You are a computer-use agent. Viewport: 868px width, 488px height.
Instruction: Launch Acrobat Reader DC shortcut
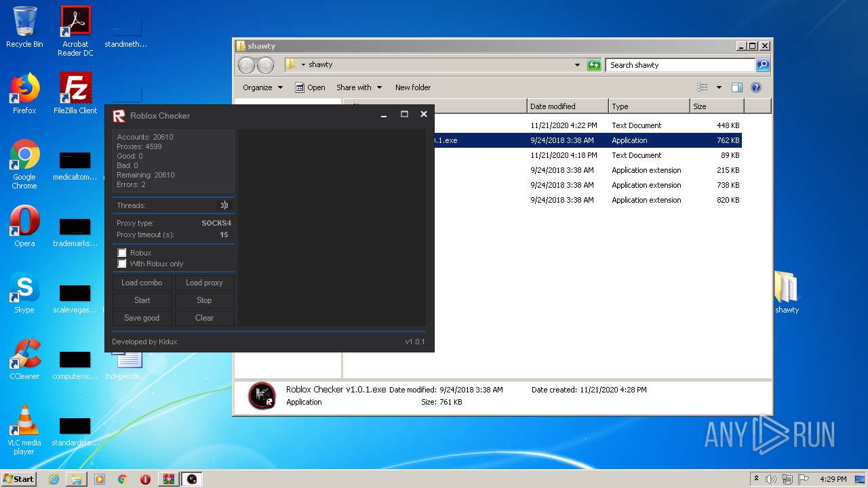click(x=75, y=30)
